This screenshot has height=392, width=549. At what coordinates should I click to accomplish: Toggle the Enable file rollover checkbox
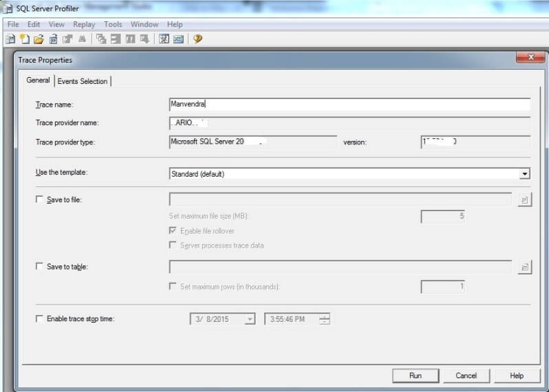point(173,230)
